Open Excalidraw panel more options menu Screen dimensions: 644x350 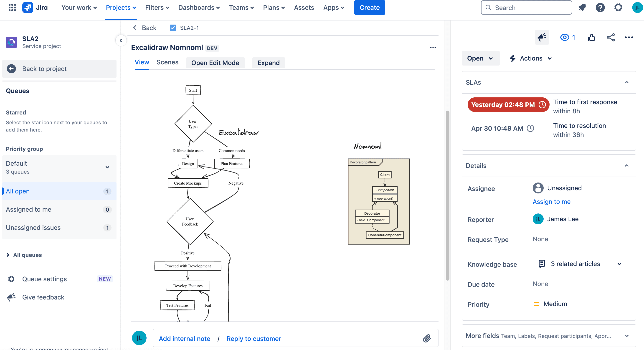[x=433, y=47]
